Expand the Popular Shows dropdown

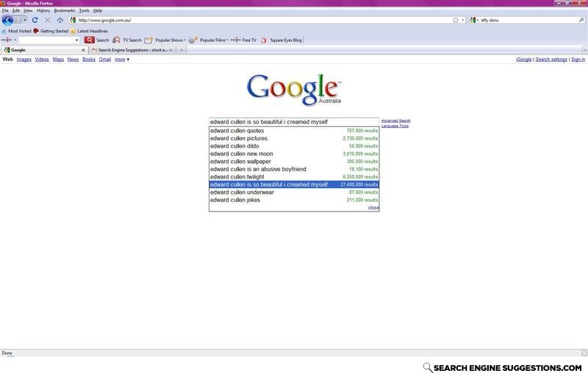pyautogui.click(x=185, y=40)
